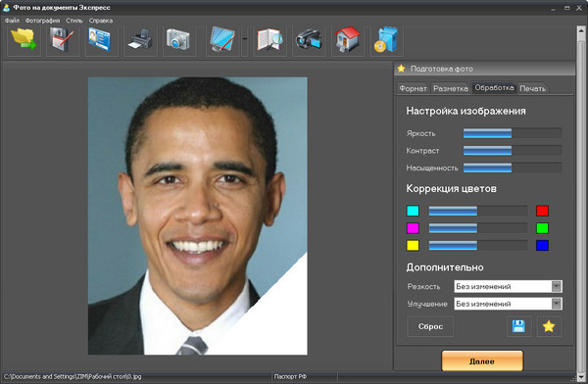The image size is (588, 384).
Task: Open photo file with folder icon
Action: point(24,40)
